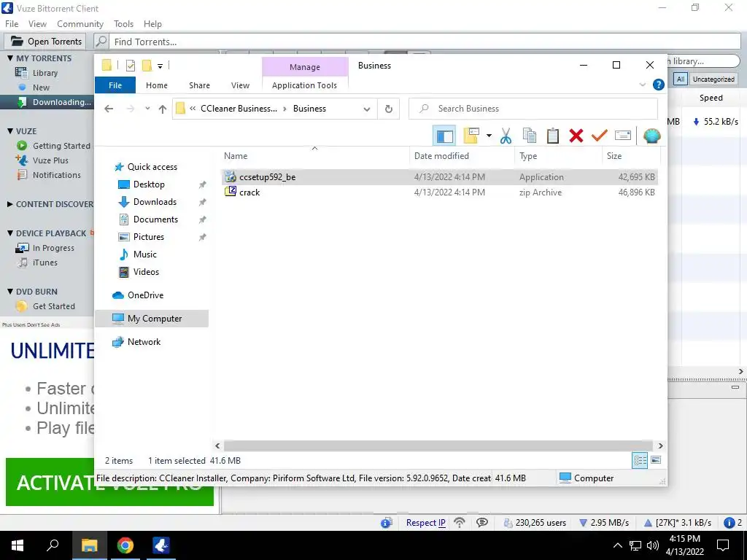Sort by the Type column header

(x=558, y=156)
